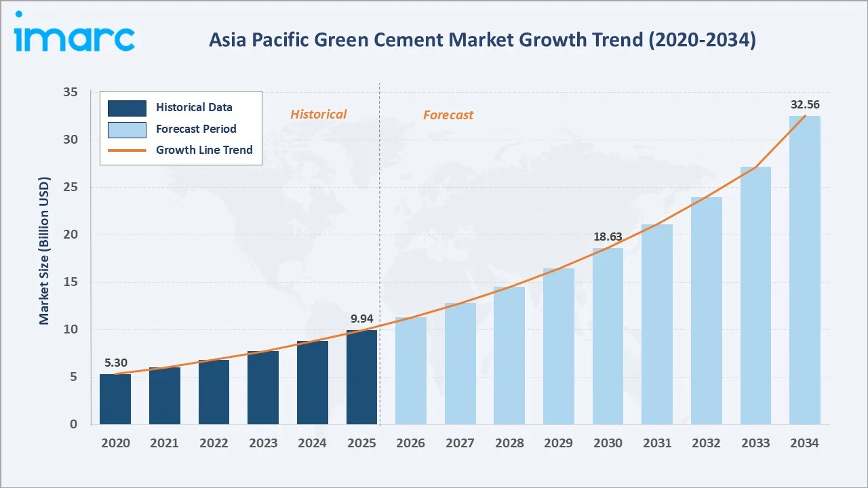The width and height of the screenshot is (868, 488).
Task: Click the chart title text
Action: coord(482,40)
